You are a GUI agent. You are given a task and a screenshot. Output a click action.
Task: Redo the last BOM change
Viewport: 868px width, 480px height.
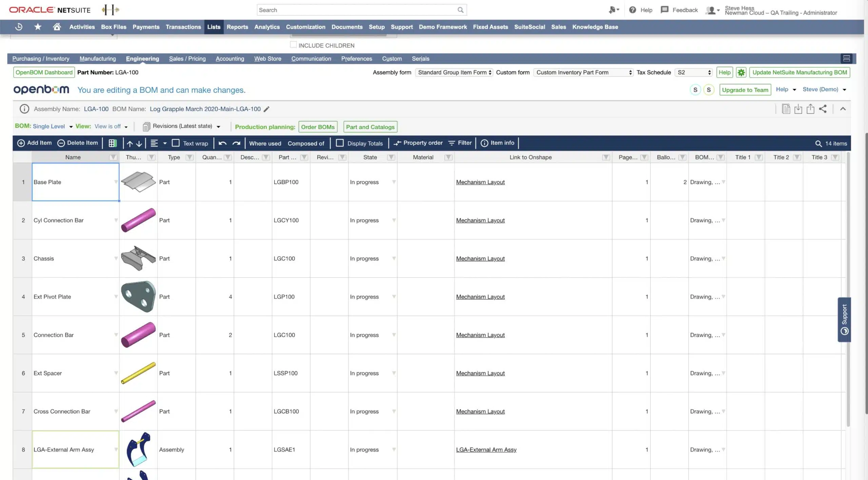point(236,143)
